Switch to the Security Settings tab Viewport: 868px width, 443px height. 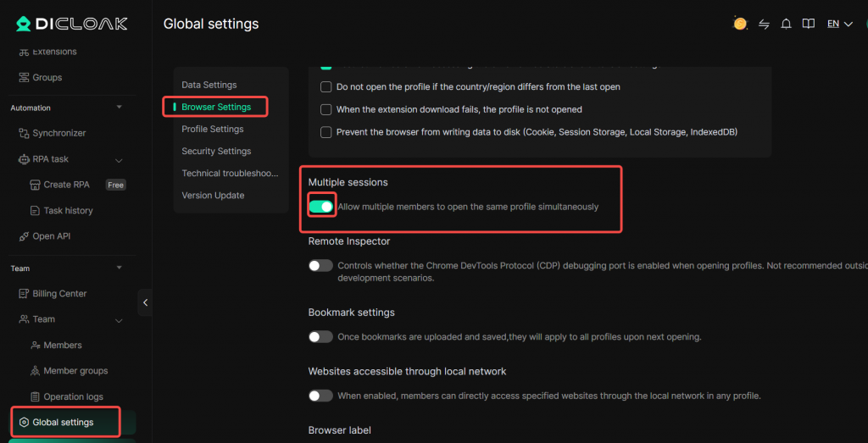(216, 151)
